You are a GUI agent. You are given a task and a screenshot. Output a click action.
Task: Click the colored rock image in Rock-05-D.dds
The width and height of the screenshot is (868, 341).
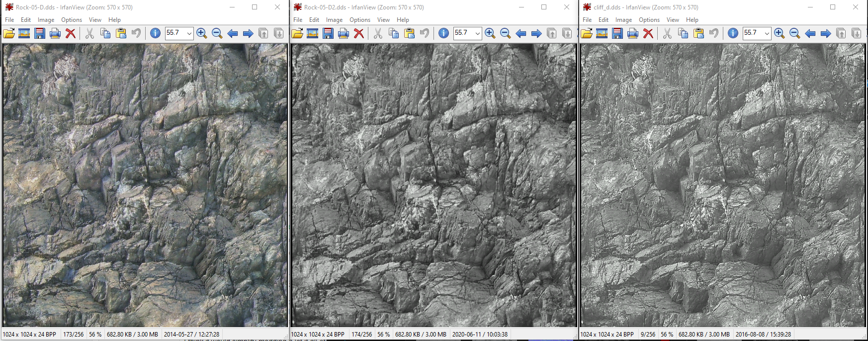click(x=145, y=185)
